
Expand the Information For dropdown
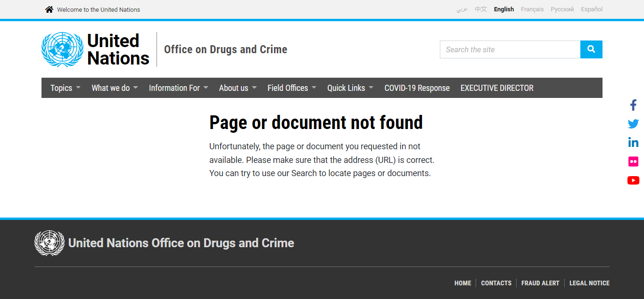coord(179,88)
